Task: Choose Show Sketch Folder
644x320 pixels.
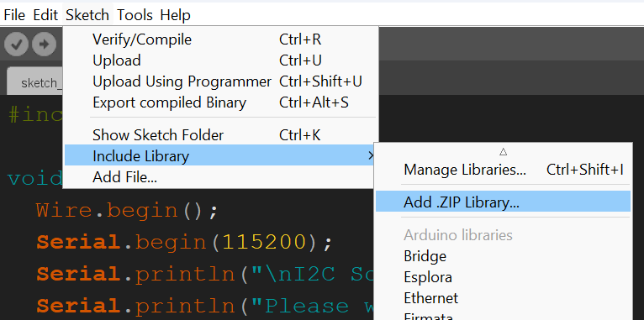Action: tap(220, 135)
